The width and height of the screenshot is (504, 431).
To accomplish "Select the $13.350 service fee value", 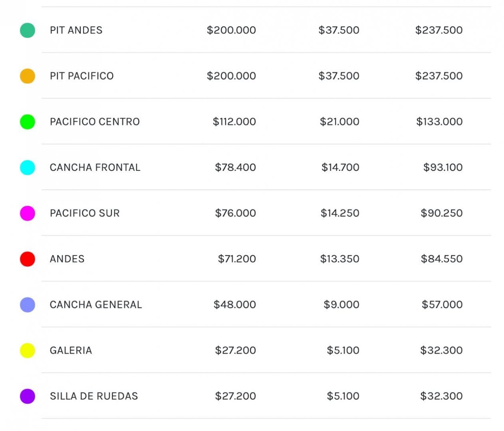I will (339, 259).
